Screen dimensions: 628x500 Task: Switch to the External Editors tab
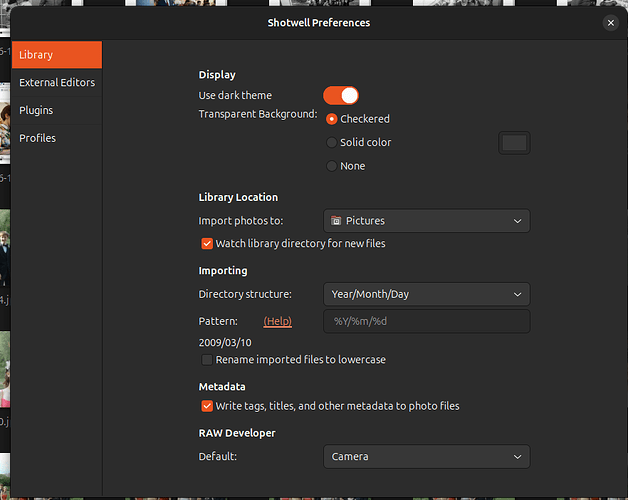tap(57, 83)
